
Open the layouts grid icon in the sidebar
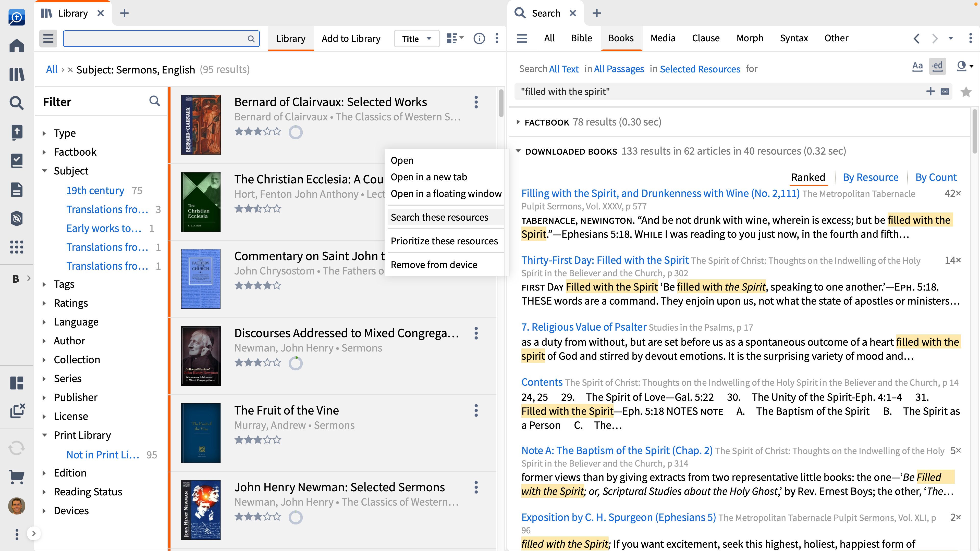[17, 383]
